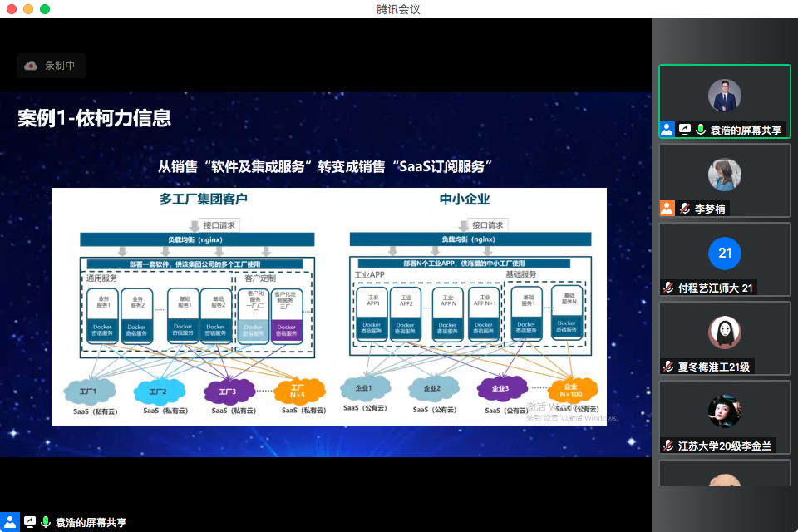Select 李梦楠's avatar thumbnail
This screenshot has width=798, height=532.
(x=724, y=175)
